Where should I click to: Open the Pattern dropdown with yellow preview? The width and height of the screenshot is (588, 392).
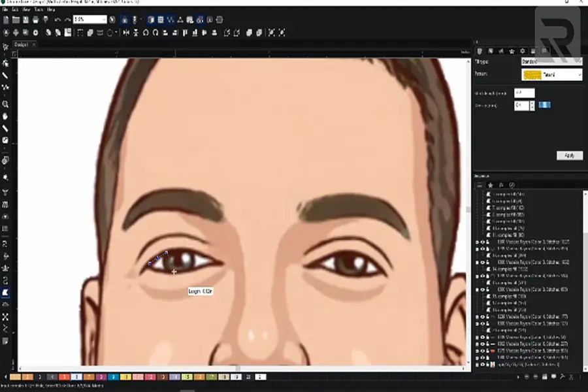click(x=551, y=74)
